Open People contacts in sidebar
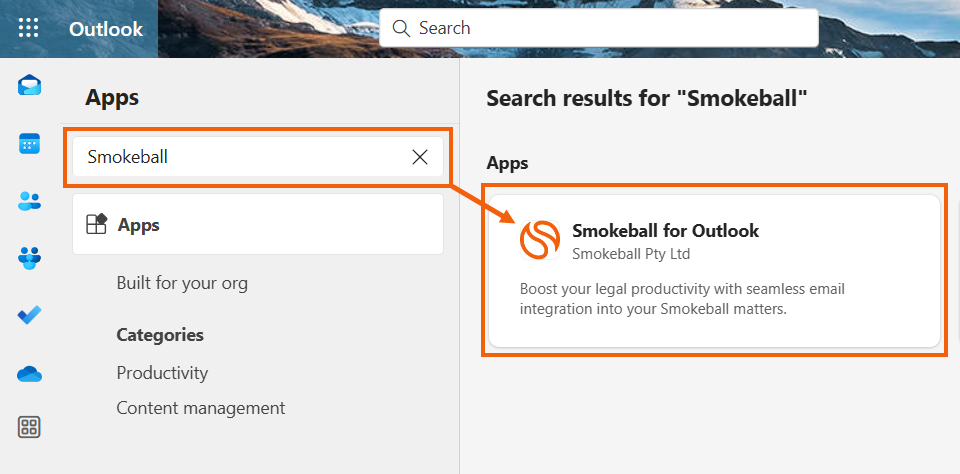Viewport: 960px width, 474px height. [29, 201]
